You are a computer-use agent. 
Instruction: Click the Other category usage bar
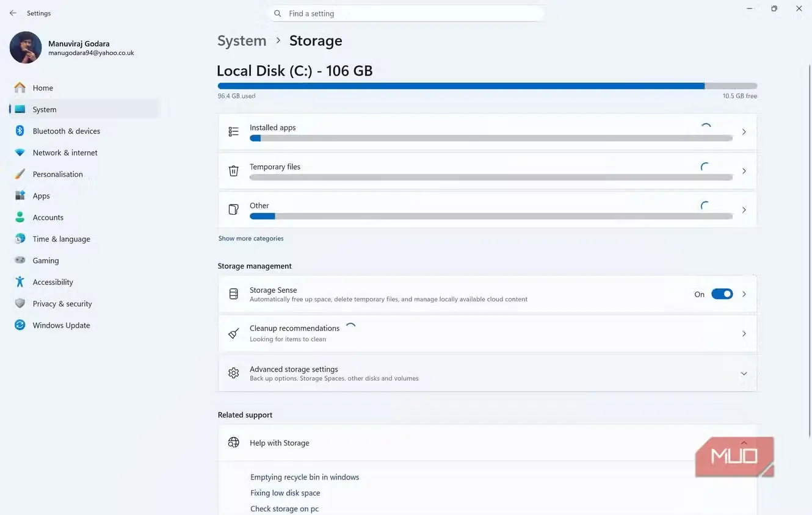(x=491, y=217)
